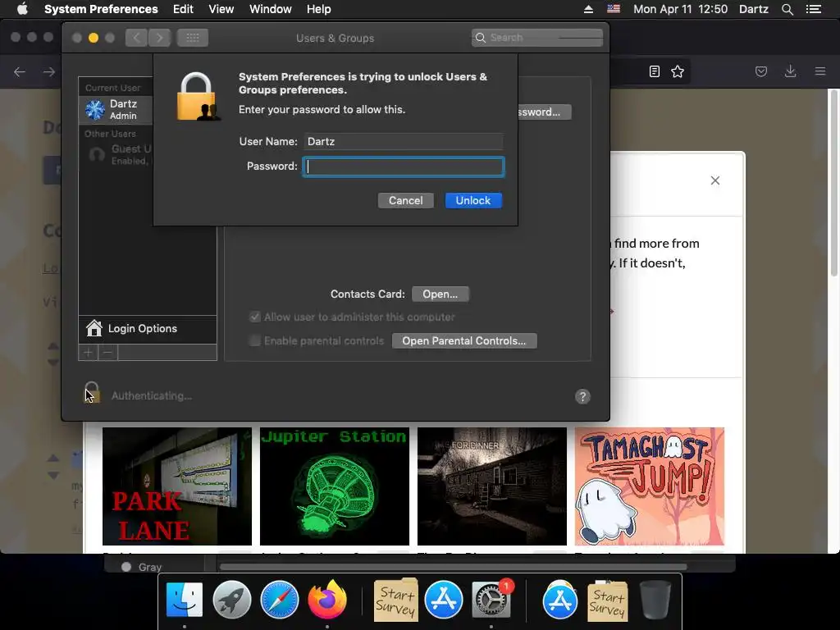Toggle Allow user to administer this computer
The height and width of the screenshot is (630, 840).
point(255,317)
